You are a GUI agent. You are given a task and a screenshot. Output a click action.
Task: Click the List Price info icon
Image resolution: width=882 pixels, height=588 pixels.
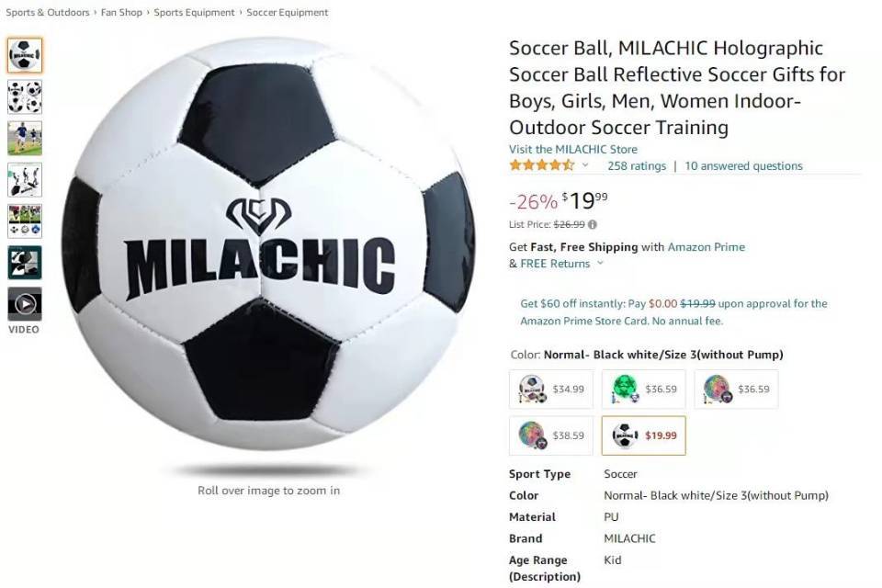pos(593,224)
